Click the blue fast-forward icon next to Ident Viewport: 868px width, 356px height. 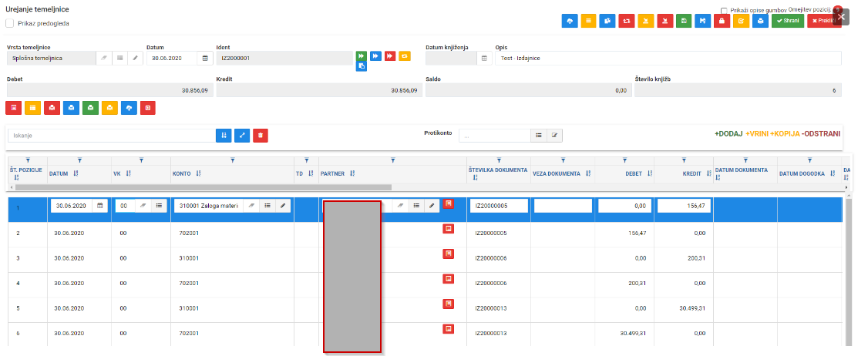pyautogui.click(x=376, y=56)
